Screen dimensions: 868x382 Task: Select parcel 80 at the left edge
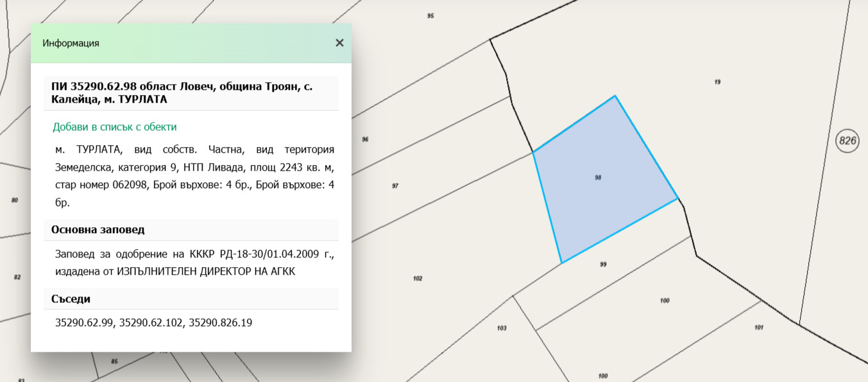pyautogui.click(x=15, y=200)
